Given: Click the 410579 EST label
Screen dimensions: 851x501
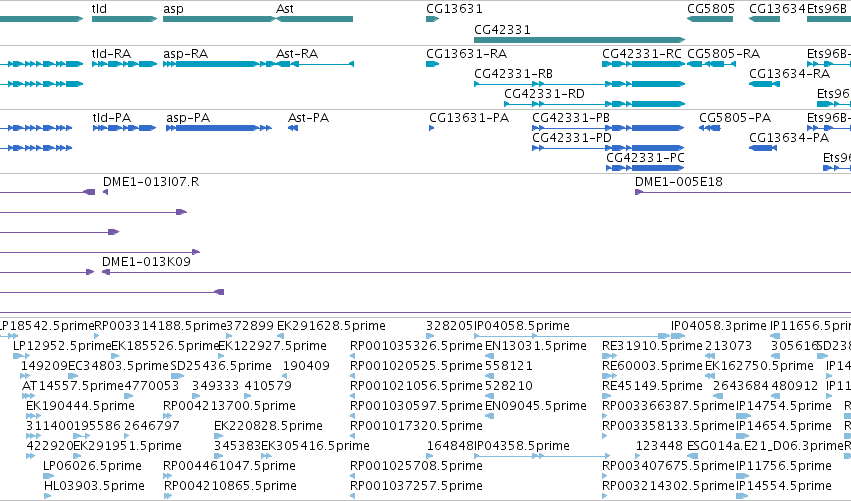Looking at the screenshot, I should 268,386.
